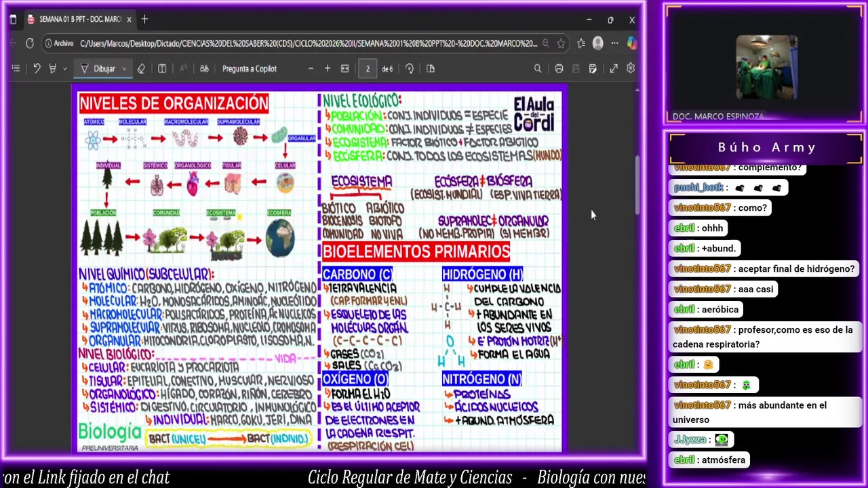
Task: Click the undo icon in PDF toolbar
Action: click(37, 68)
